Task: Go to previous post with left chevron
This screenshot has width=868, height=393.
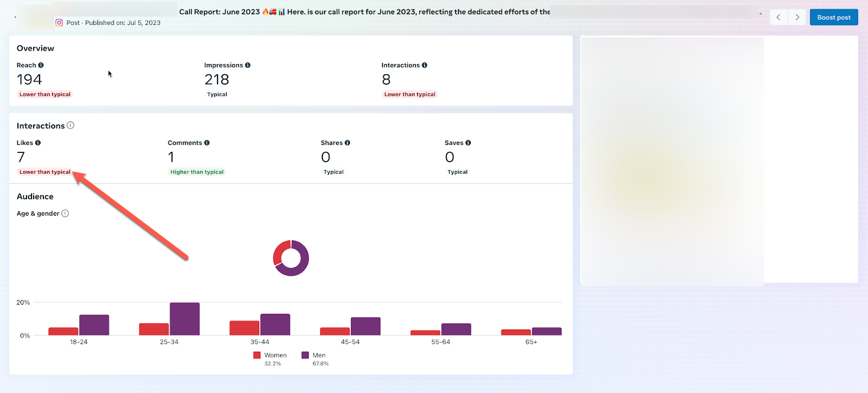Action: click(778, 17)
